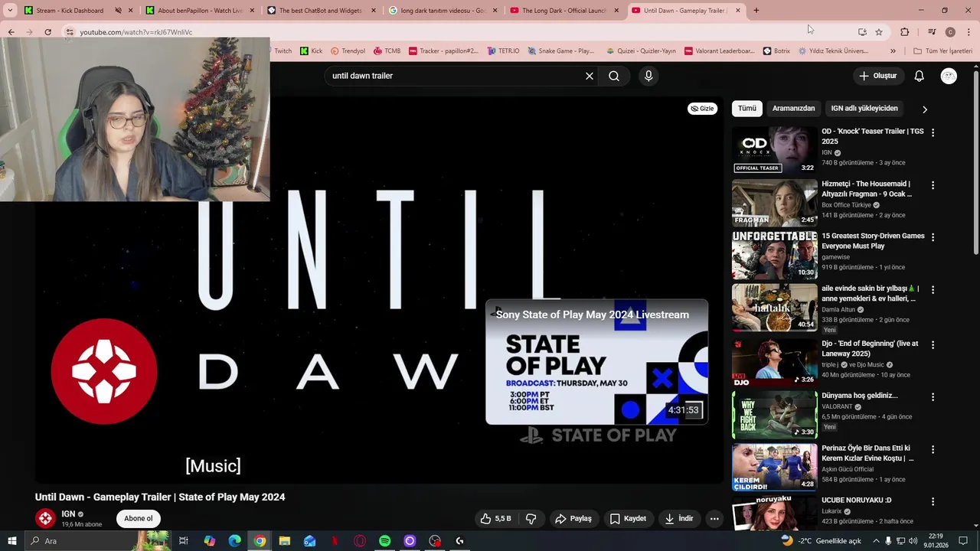Open Windows Start menu
Screen dimensions: 980x551
(x=11, y=541)
